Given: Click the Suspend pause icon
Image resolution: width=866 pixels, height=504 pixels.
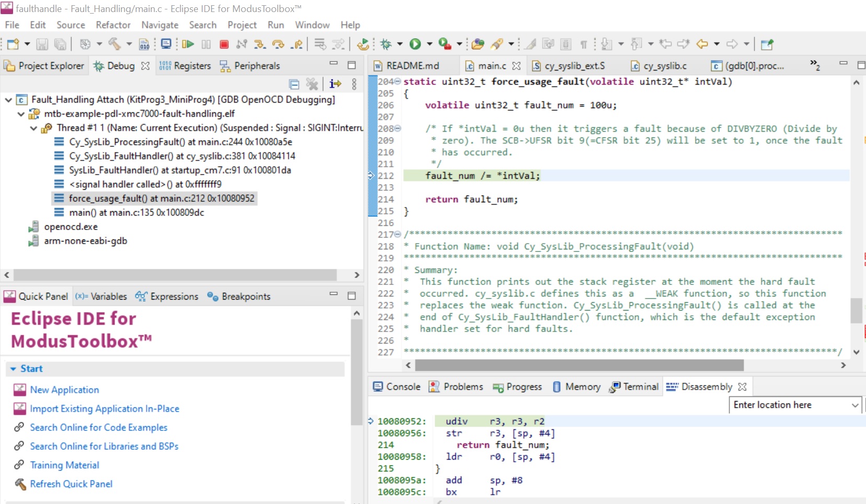Looking at the screenshot, I should [x=206, y=44].
